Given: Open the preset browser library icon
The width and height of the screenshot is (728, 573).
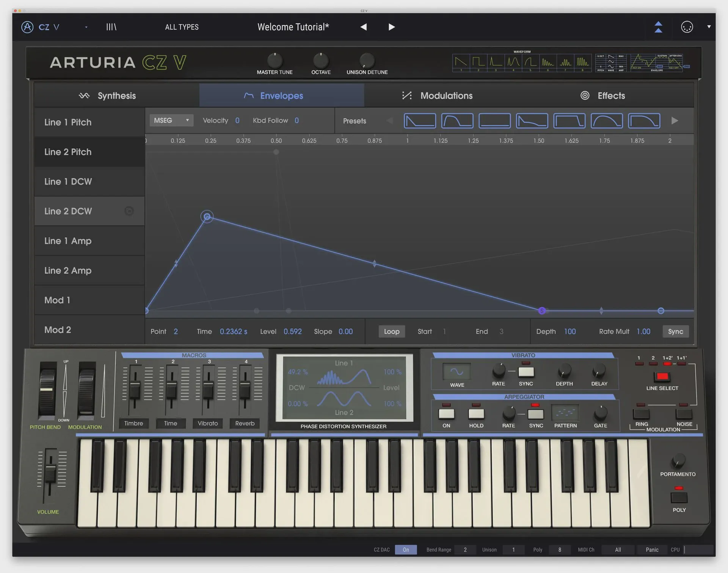Looking at the screenshot, I should (x=111, y=27).
